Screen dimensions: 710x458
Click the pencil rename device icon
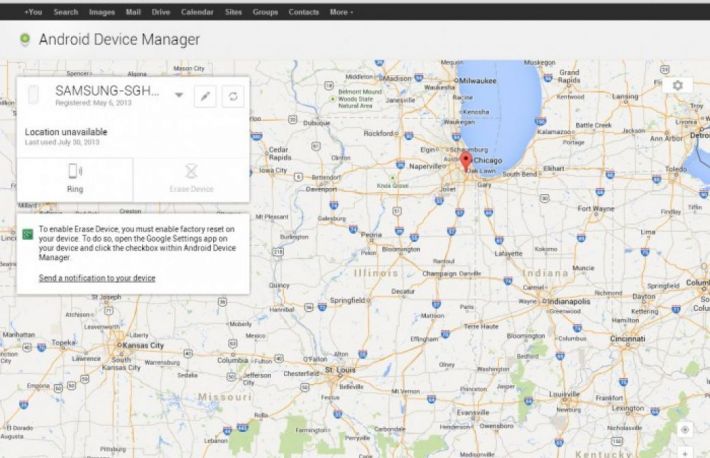pos(205,95)
